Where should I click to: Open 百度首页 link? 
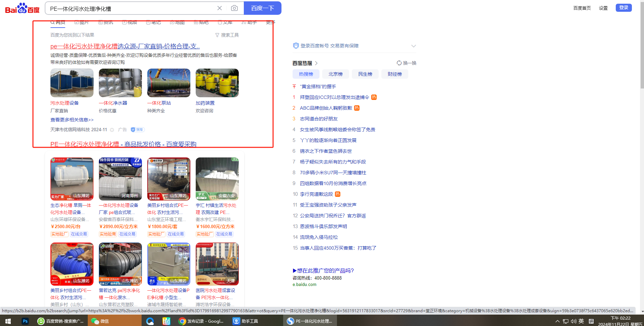tap(582, 8)
